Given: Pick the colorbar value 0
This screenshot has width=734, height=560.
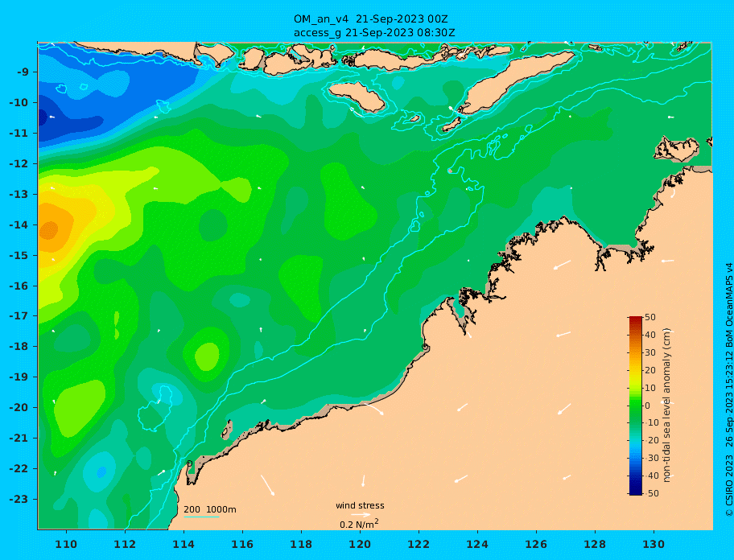Looking at the screenshot, I should pyautogui.click(x=648, y=406).
